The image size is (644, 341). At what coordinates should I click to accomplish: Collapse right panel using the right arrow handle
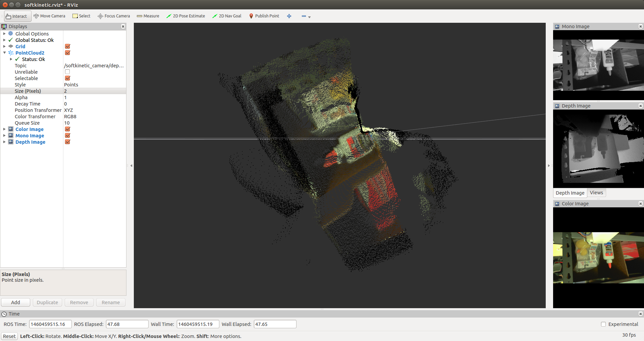tap(549, 165)
